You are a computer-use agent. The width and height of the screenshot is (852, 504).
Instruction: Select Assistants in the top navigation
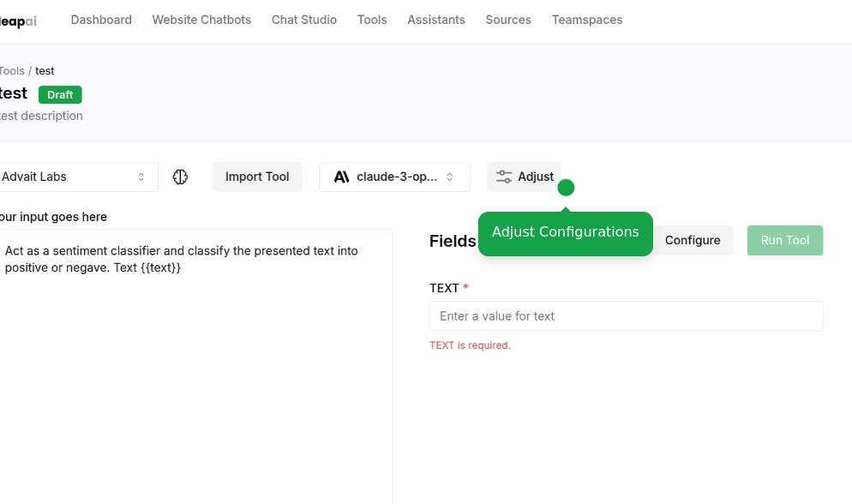pos(436,19)
